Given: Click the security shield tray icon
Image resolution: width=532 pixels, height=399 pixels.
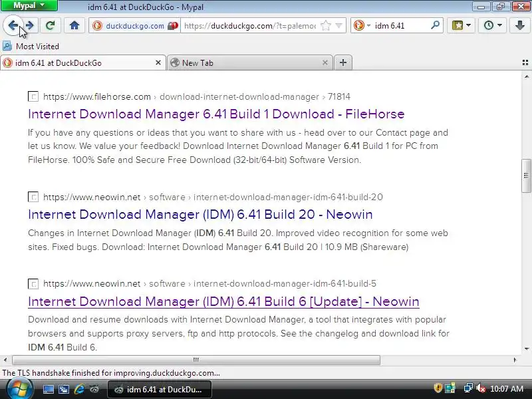Looking at the screenshot, I should click(438, 388).
